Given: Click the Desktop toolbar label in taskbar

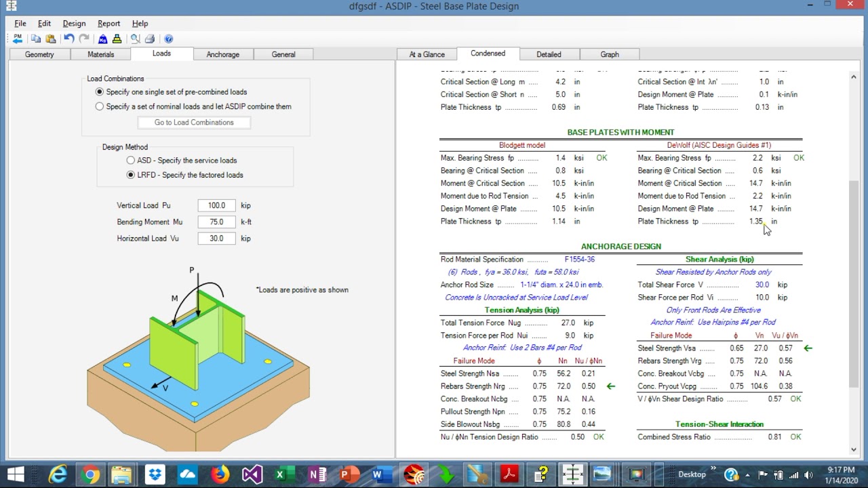Looking at the screenshot, I should pyautogui.click(x=692, y=474).
